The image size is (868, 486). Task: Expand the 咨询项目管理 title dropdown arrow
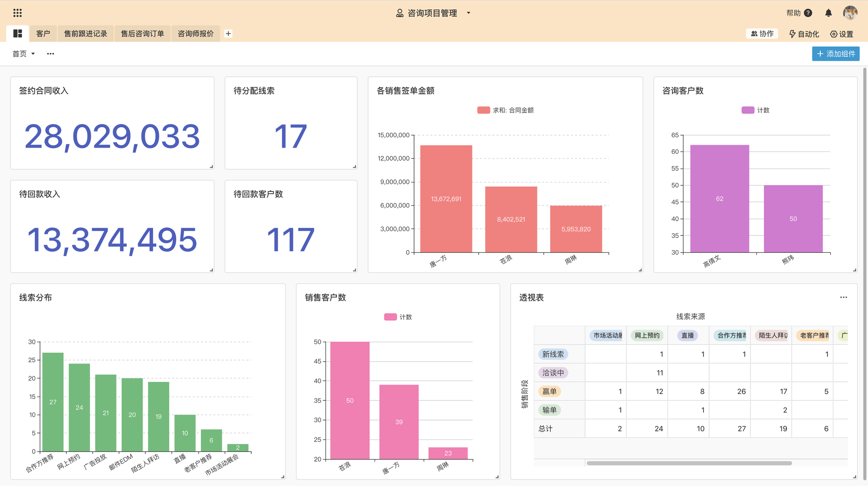pyautogui.click(x=468, y=13)
